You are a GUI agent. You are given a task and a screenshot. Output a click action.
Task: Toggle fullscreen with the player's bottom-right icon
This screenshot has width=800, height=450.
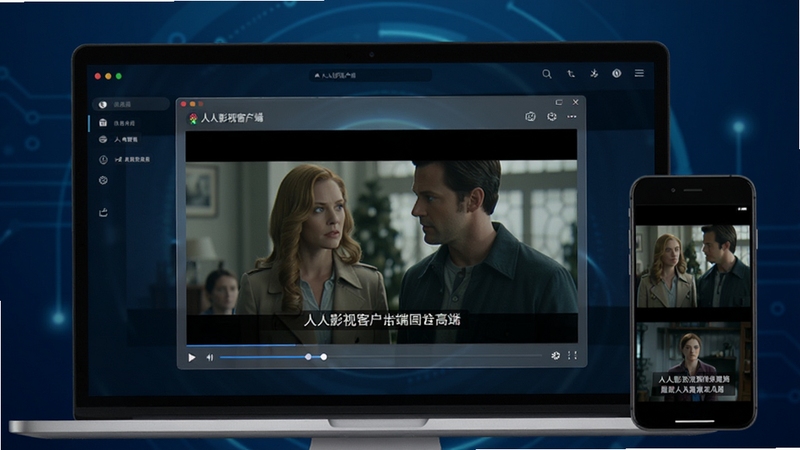572,355
